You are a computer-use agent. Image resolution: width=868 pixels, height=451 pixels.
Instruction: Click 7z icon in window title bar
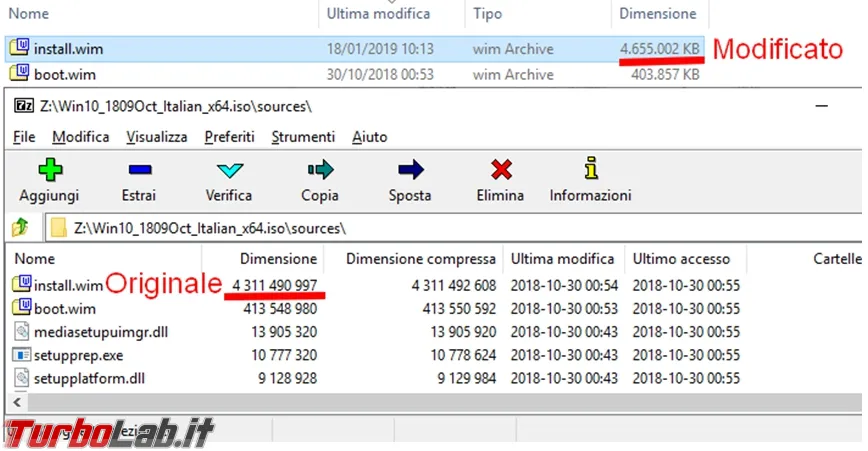tap(24, 105)
